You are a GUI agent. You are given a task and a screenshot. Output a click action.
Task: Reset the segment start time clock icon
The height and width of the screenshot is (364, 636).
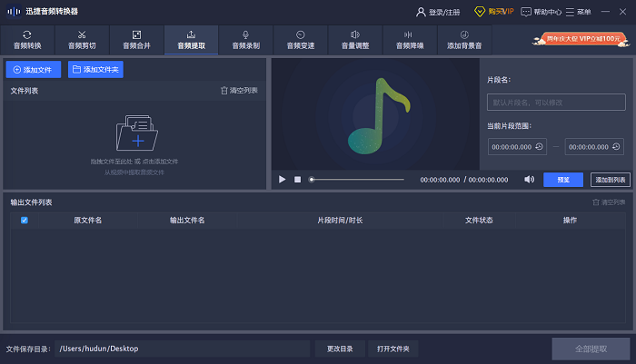pos(540,146)
